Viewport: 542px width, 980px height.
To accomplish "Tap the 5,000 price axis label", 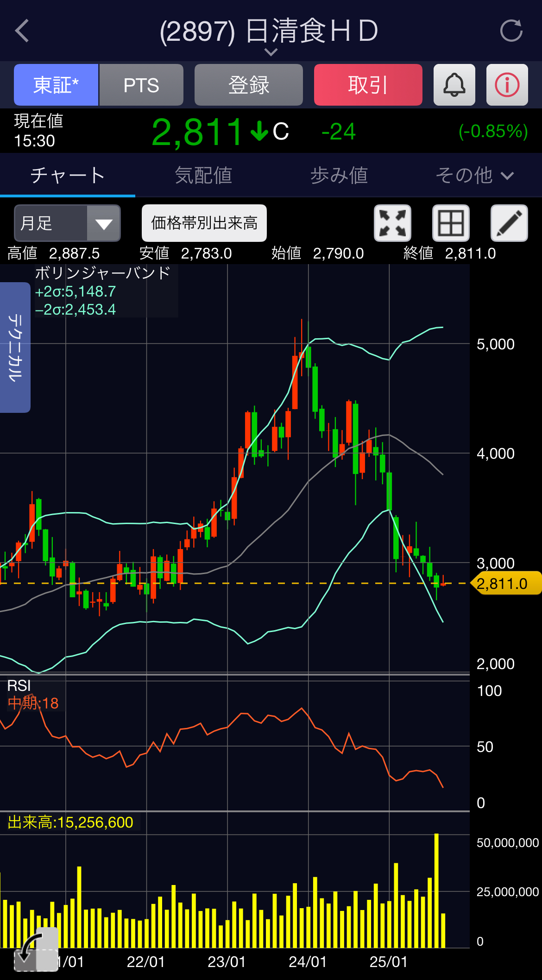I will pos(496,344).
